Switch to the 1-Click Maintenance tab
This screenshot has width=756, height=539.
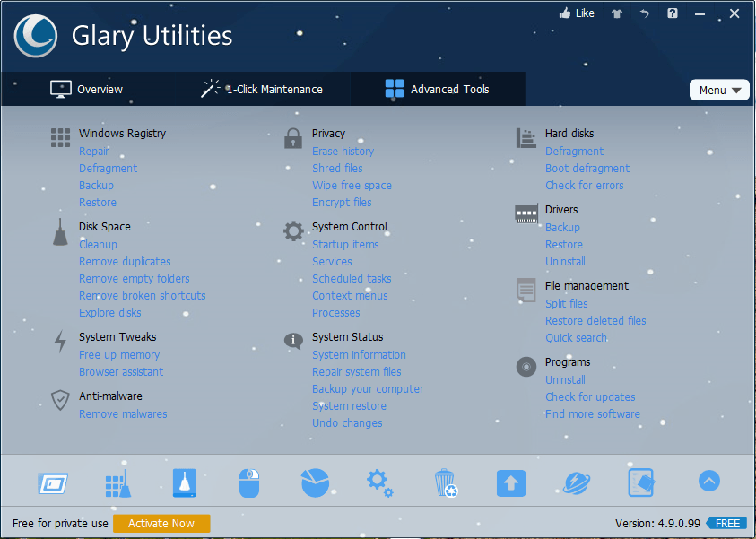[x=262, y=89]
